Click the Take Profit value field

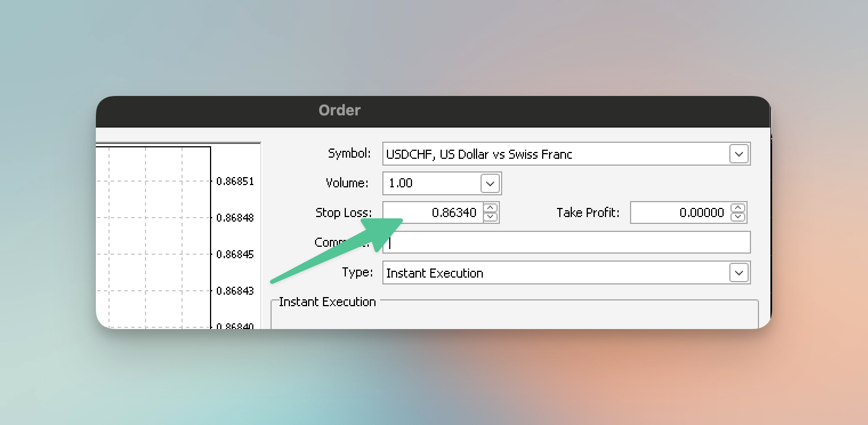679,213
